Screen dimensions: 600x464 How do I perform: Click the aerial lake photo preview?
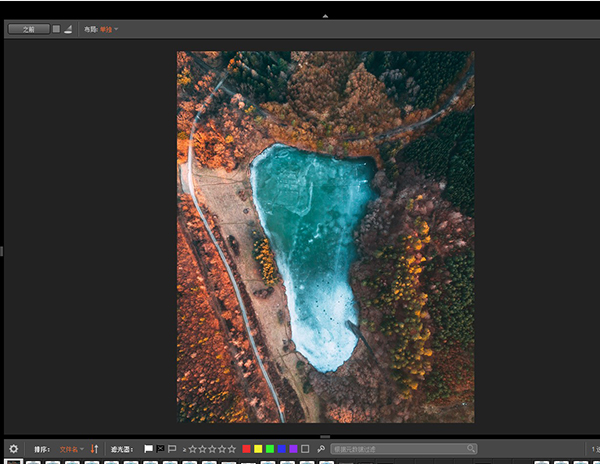[x=325, y=237]
